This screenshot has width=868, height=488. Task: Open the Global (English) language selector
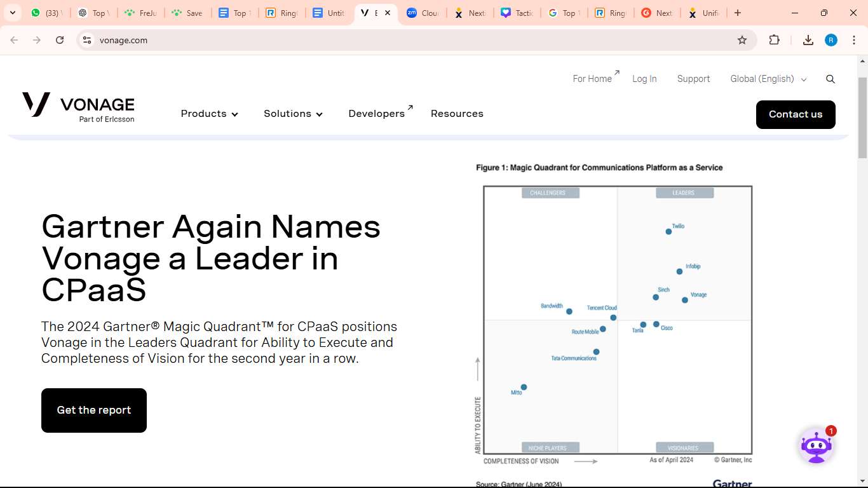[x=768, y=79]
